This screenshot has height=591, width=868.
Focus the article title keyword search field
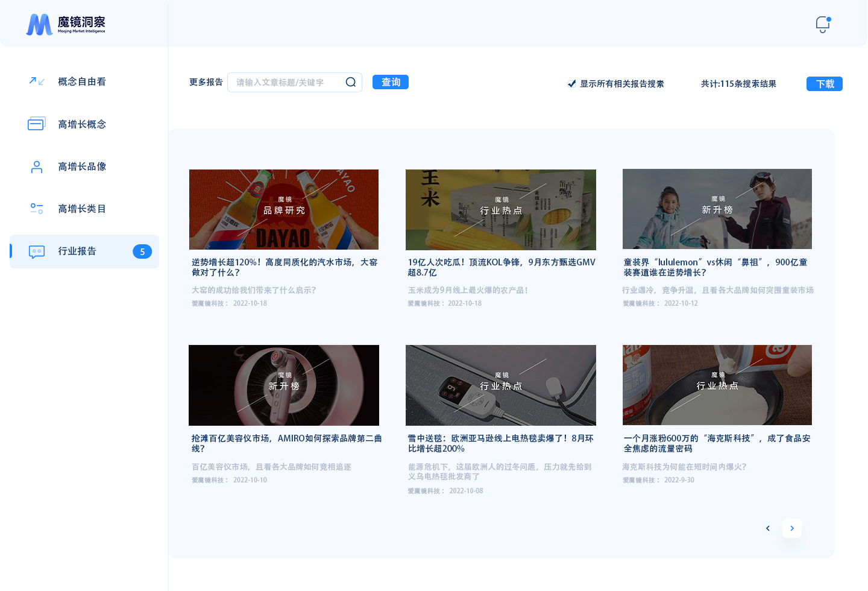pos(286,83)
